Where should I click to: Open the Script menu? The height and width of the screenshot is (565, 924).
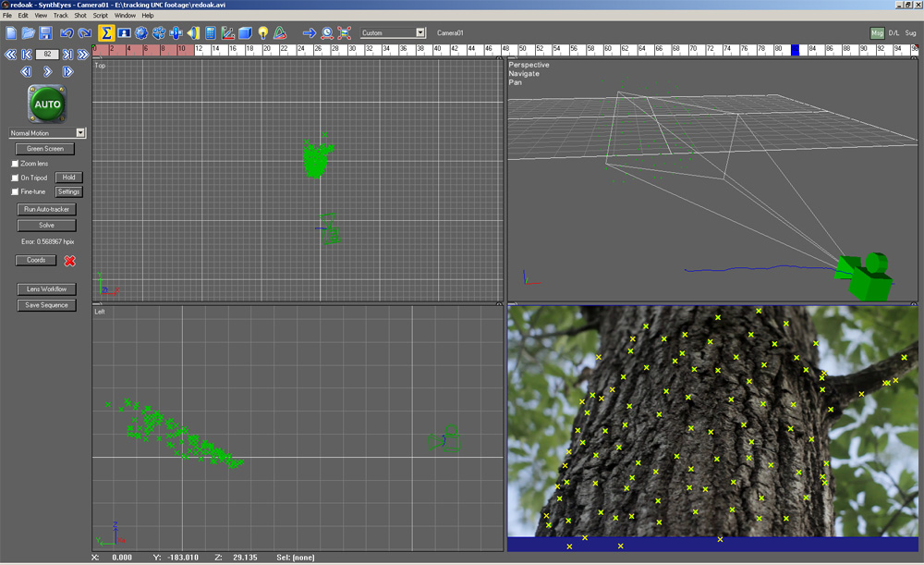pyautogui.click(x=100, y=16)
